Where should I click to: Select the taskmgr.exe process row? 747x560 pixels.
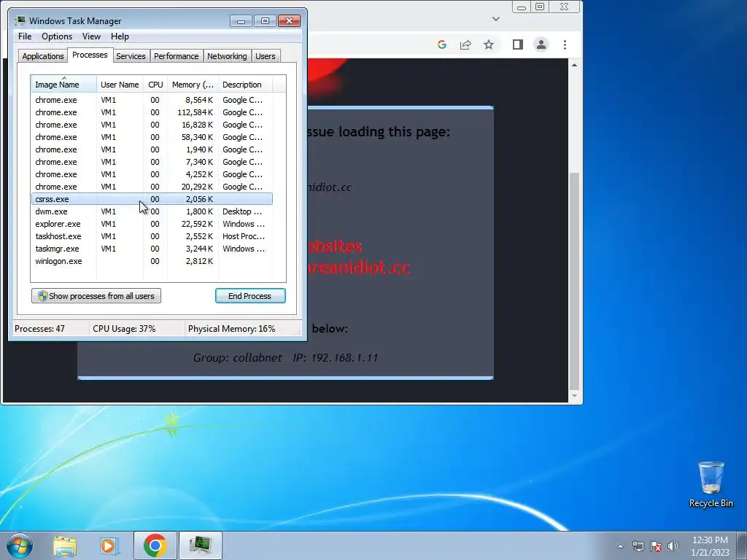[x=152, y=249]
